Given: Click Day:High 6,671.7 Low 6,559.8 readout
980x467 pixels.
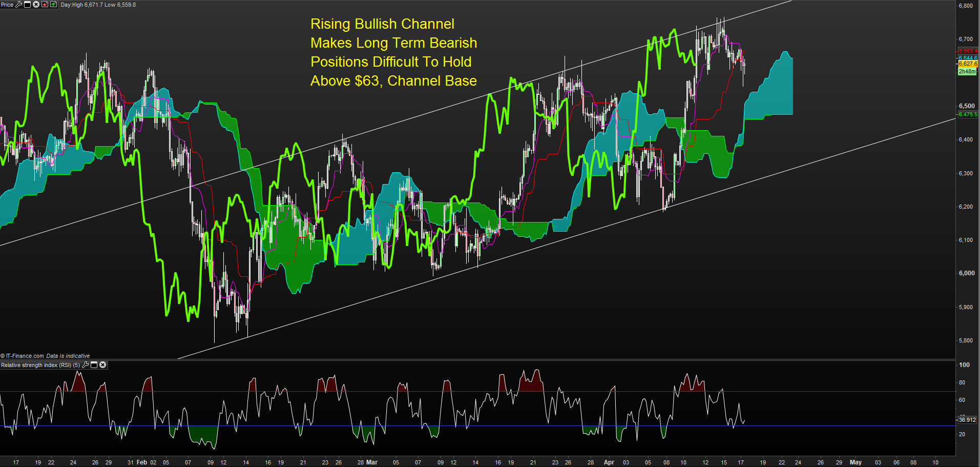Looking at the screenshot, I should (x=98, y=5).
